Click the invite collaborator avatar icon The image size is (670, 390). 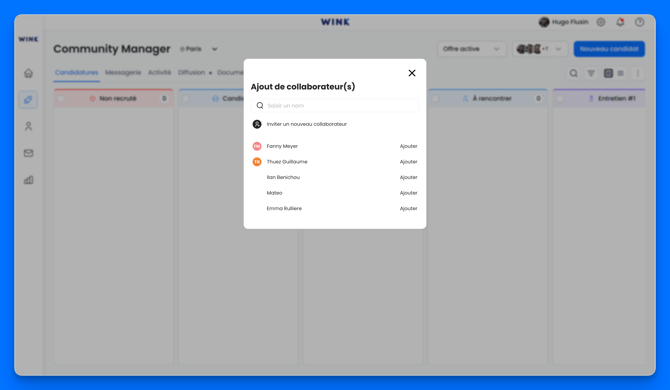pos(257,124)
